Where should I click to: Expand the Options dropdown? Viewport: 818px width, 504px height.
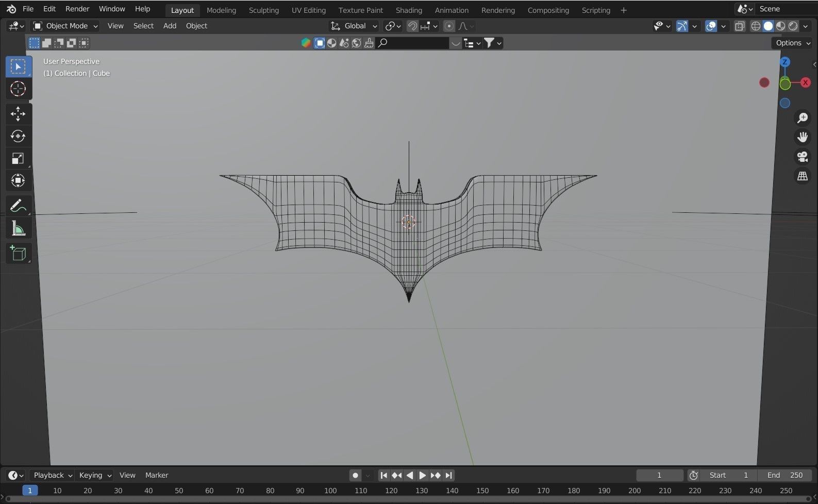click(793, 43)
